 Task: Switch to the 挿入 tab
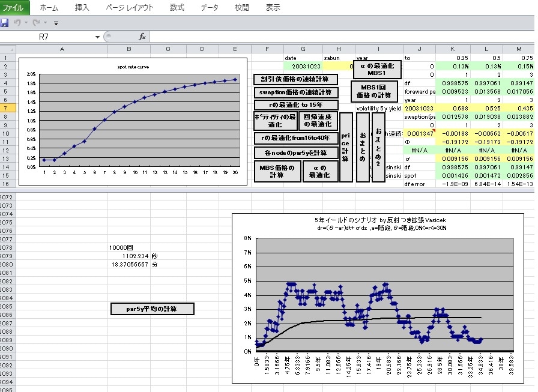(82, 8)
